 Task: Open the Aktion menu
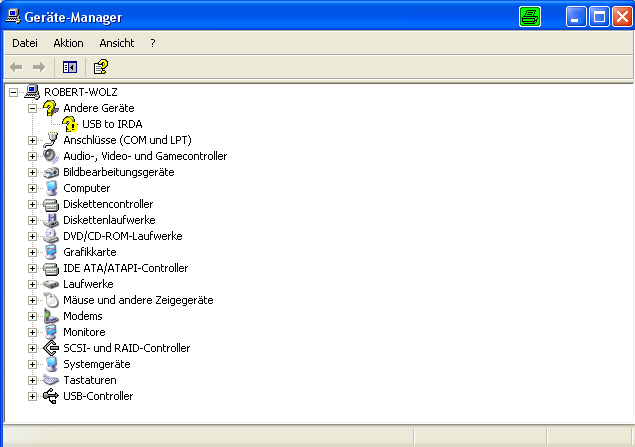[68, 43]
